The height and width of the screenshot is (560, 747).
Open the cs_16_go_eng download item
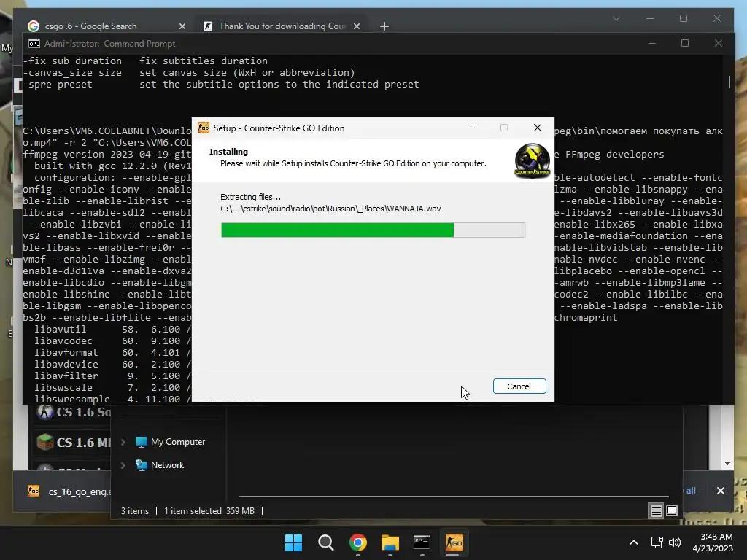(69, 491)
